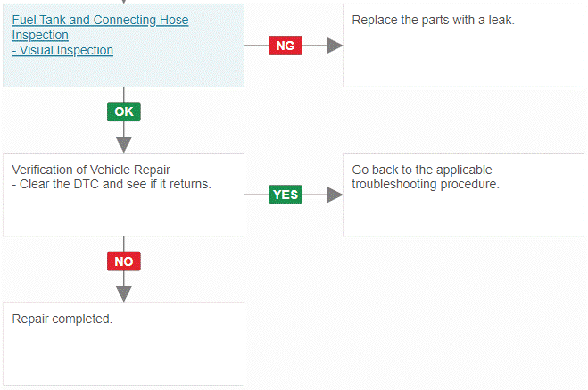Click the red NG badge
Image resolution: width=588 pixels, height=390 pixels.
pos(286,46)
